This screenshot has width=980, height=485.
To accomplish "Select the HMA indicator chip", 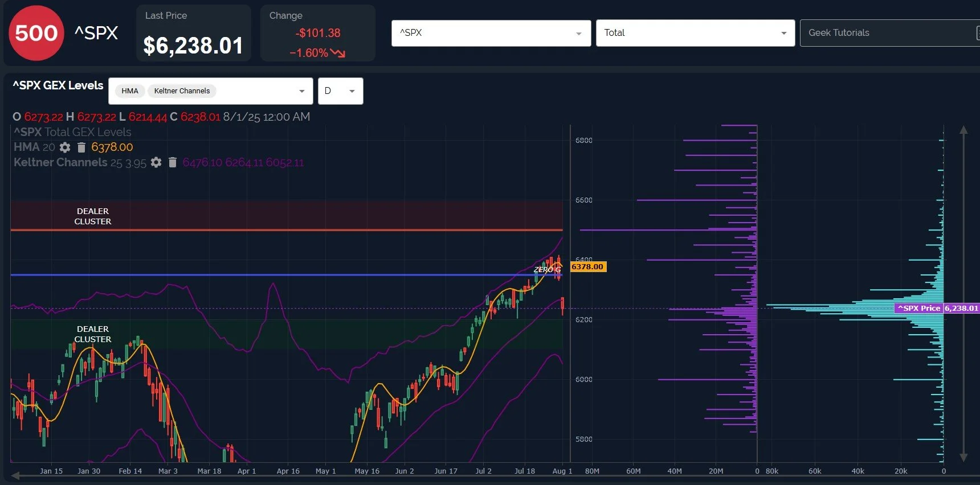I will pos(130,91).
